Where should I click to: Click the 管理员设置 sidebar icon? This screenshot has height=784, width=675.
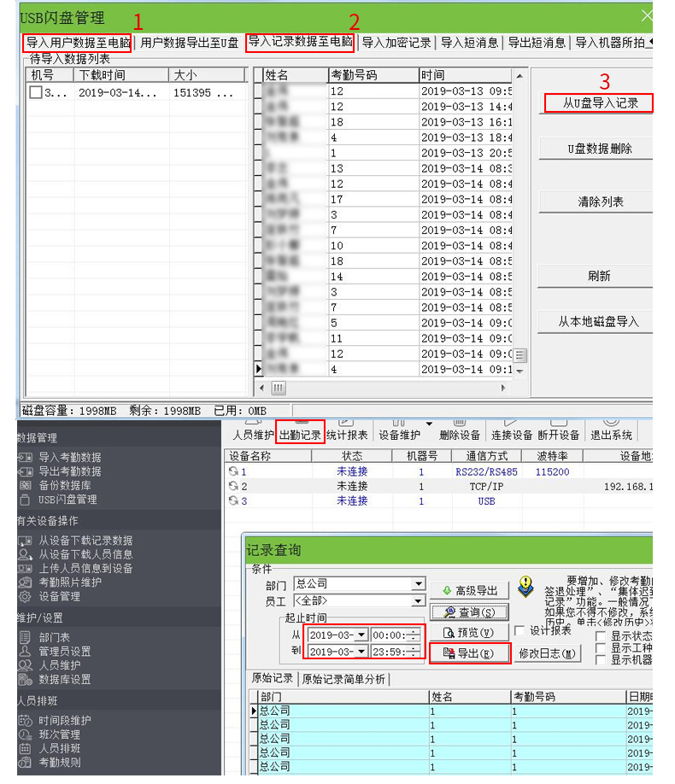pyautogui.click(x=25, y=652)
